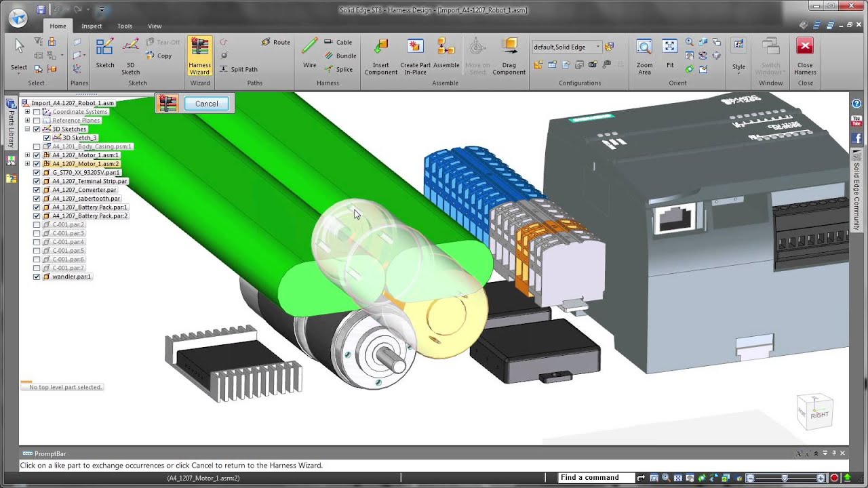Expand the Reference Planes node
Image resolution: width=868 pixels, height=488 pixels.
coord(27,121)
